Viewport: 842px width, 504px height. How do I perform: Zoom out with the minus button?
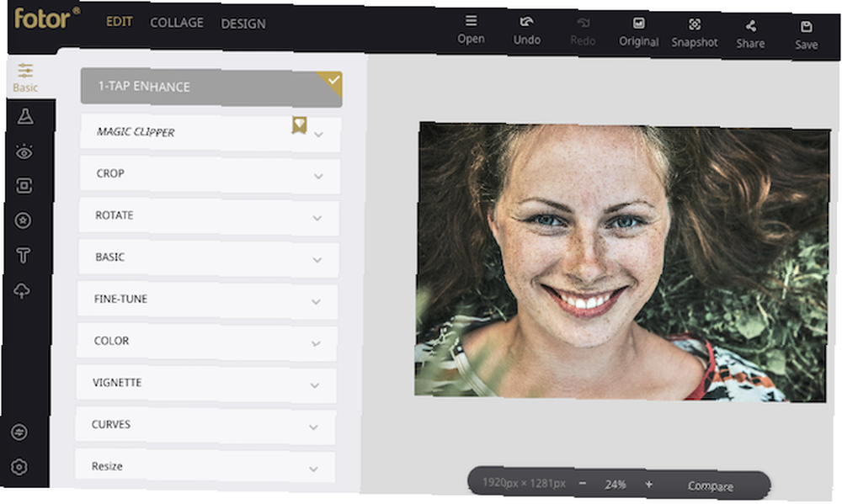(x=583, y=484)
